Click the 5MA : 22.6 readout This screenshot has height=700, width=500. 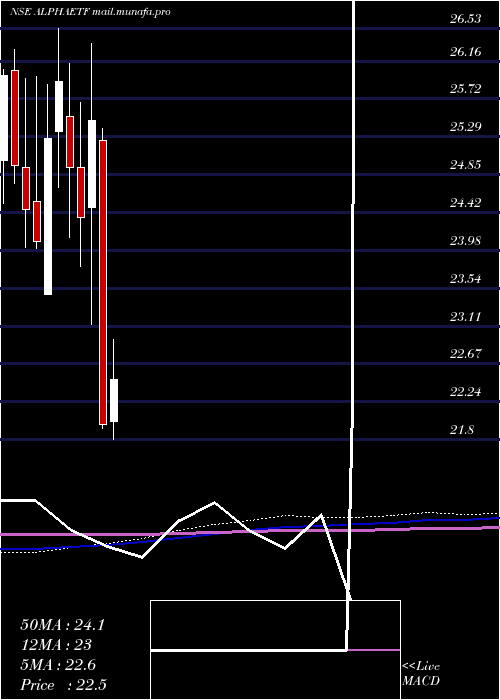[58, 665]
